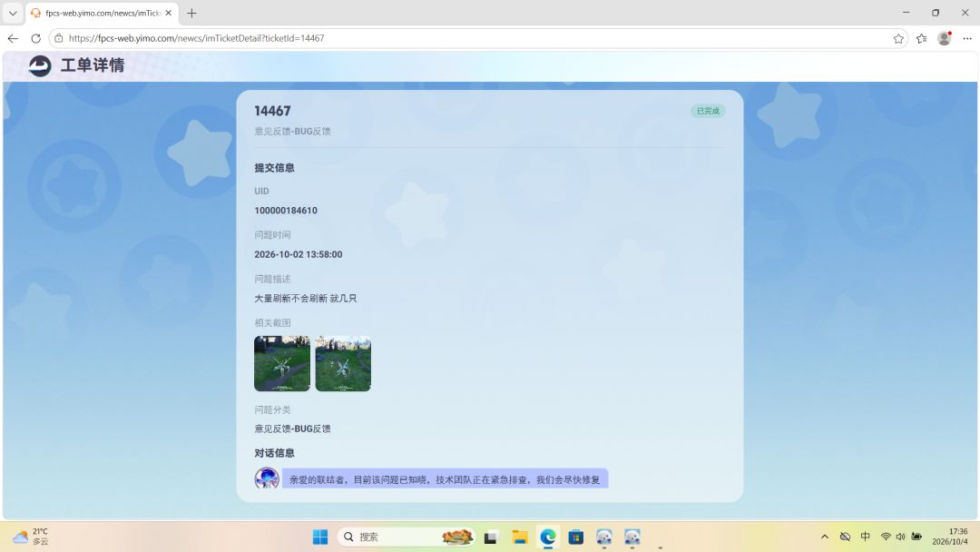Click the browser back arrow

click(13, 38)
